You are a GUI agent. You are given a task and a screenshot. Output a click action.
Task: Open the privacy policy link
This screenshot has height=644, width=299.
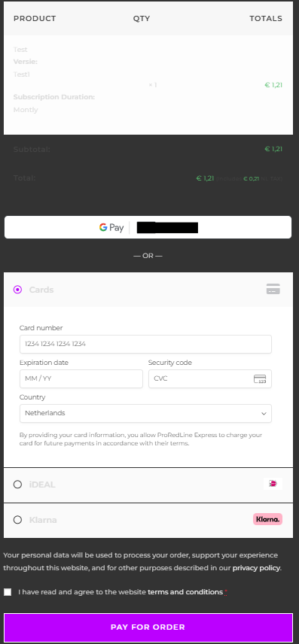pos(257,569)
